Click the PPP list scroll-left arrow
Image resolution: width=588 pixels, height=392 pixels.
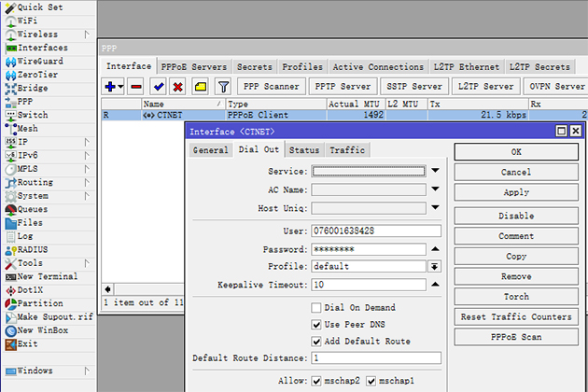[108, 289]
